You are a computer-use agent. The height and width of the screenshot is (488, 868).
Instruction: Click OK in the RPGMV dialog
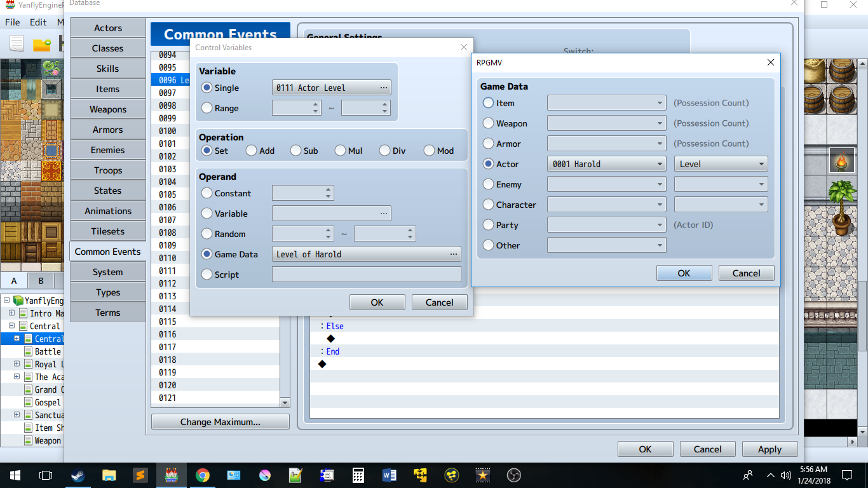click(x=684, y=273)
